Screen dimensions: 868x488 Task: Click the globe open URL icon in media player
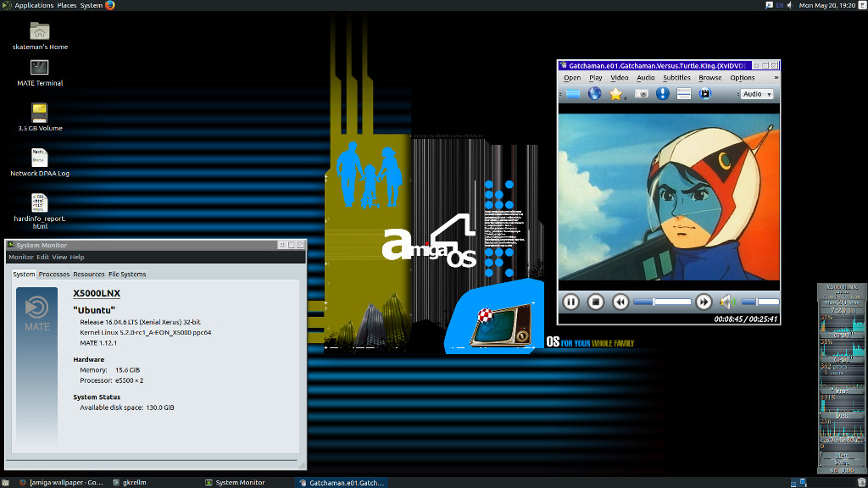coord(594,93)
